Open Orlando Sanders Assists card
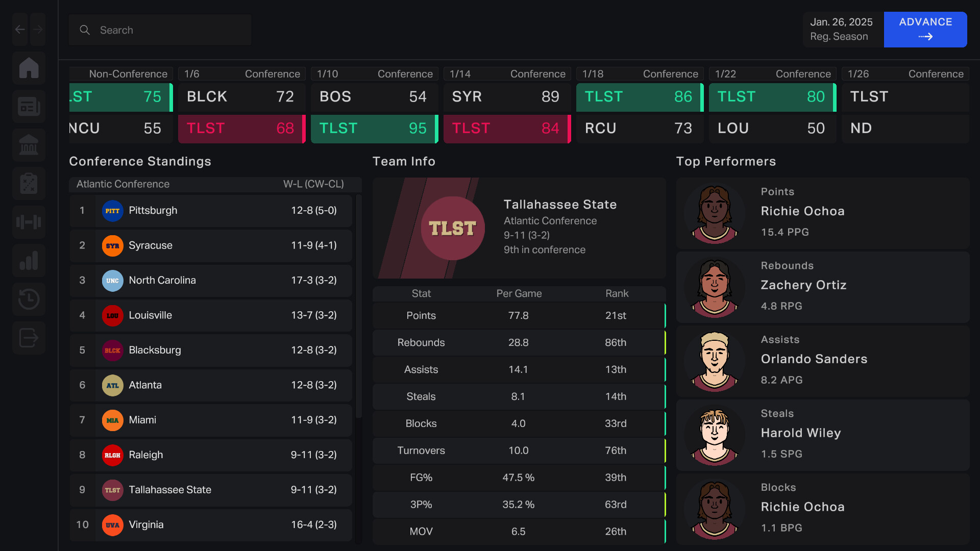The image size is (980, 551). point(822,361)
